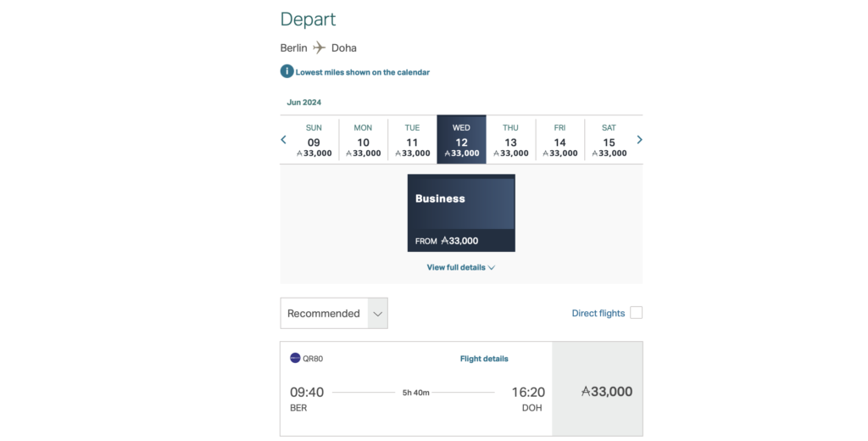Select Saturday 15 date tab

point(609,140)
